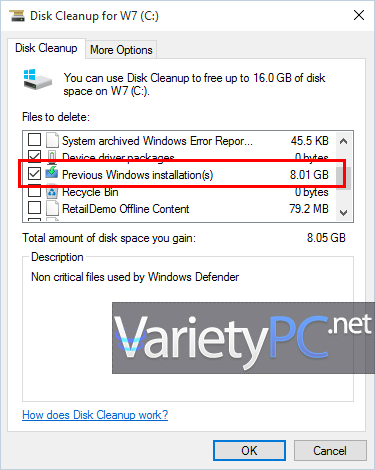Check System archived Windows Error Report checkbox

(34, 140)
